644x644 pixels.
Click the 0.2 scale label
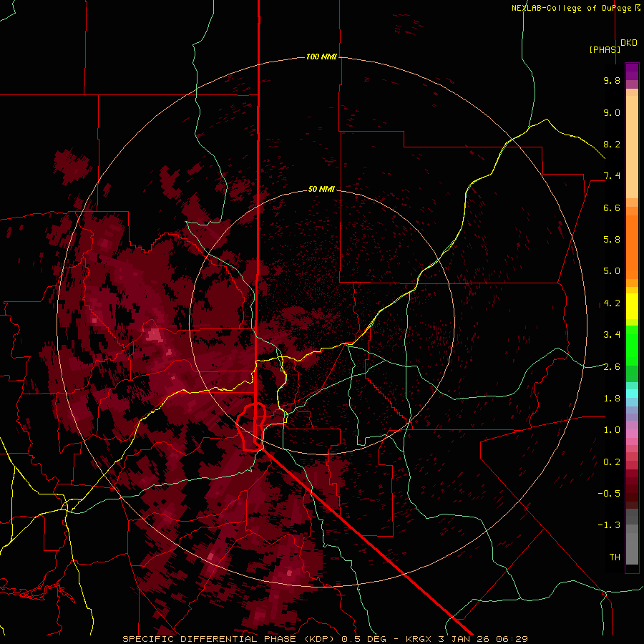pos(612,462)
